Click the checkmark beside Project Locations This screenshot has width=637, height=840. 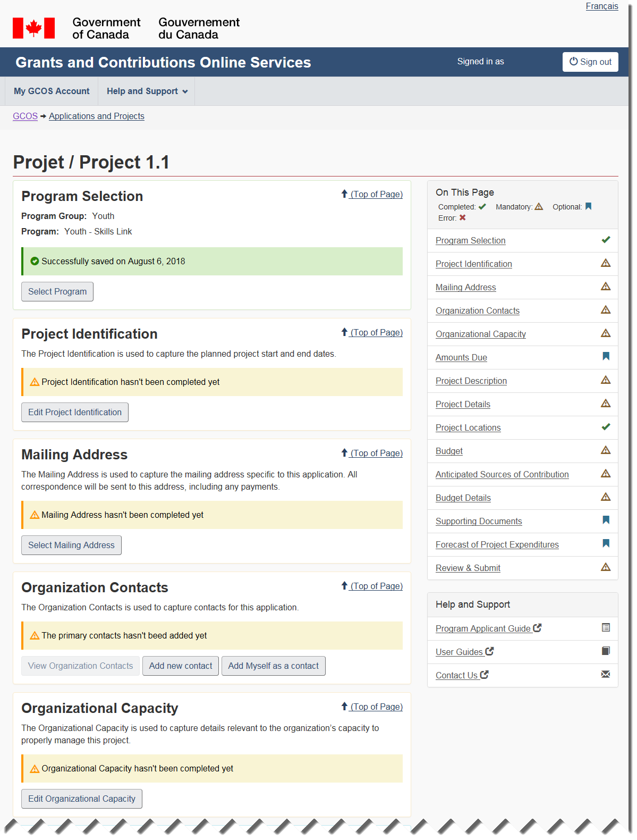pos(606,427)
